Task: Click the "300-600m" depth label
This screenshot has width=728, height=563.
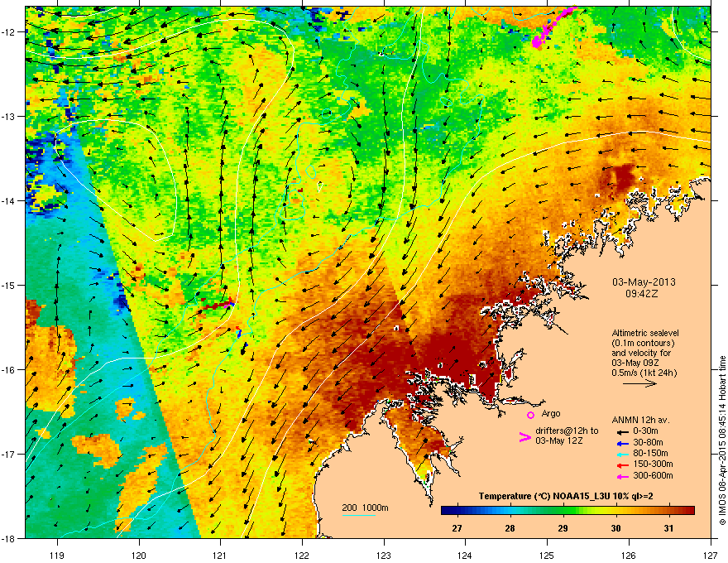Action: 653,476
